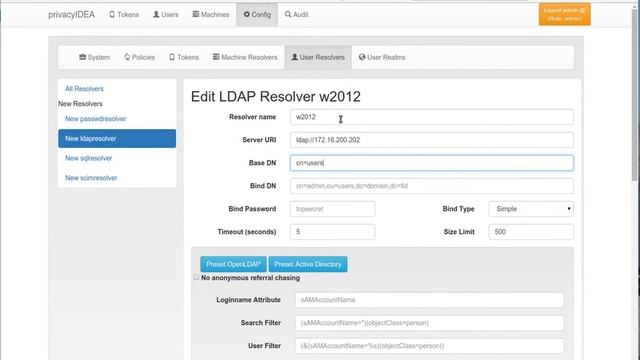Focus the Bind Password field

(332, 209)
